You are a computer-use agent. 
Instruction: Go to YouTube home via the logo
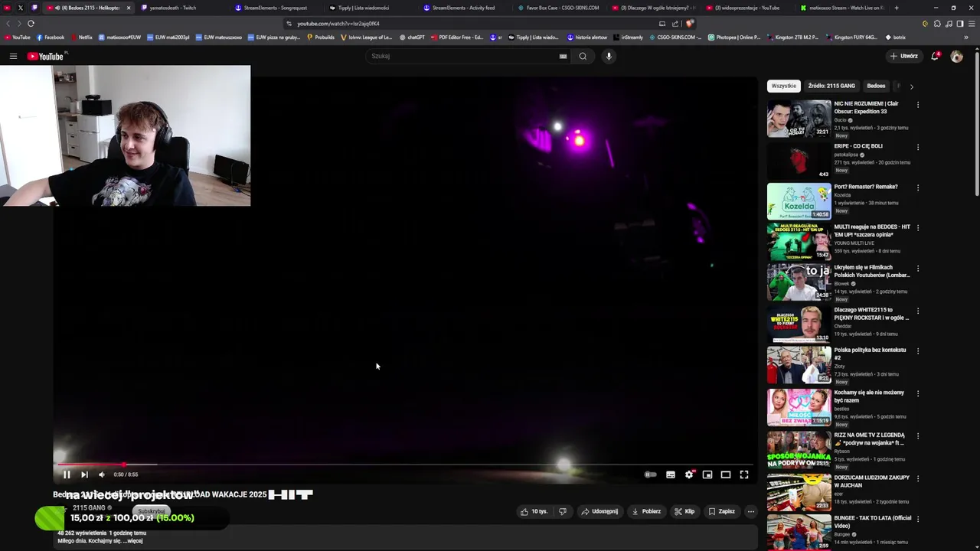(x=47, y=56)
